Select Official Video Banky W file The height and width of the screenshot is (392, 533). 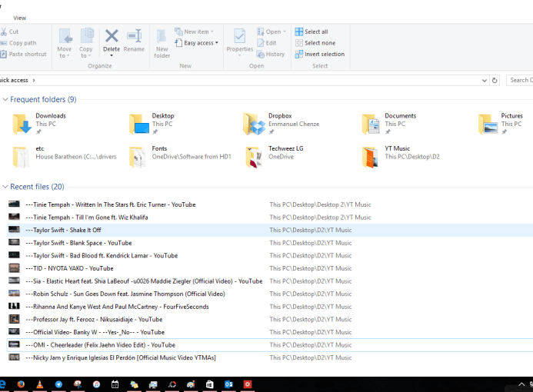coord(270,332)
